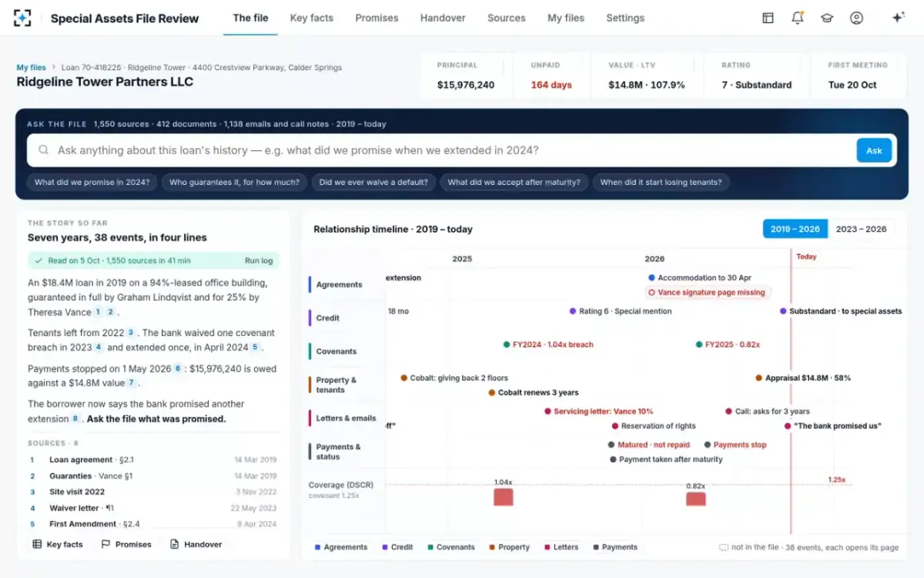The width and height of the screenshot is (924, 578).
Task: Click the 'My files' breadcrumb link
Action: [x=32, y=68]
